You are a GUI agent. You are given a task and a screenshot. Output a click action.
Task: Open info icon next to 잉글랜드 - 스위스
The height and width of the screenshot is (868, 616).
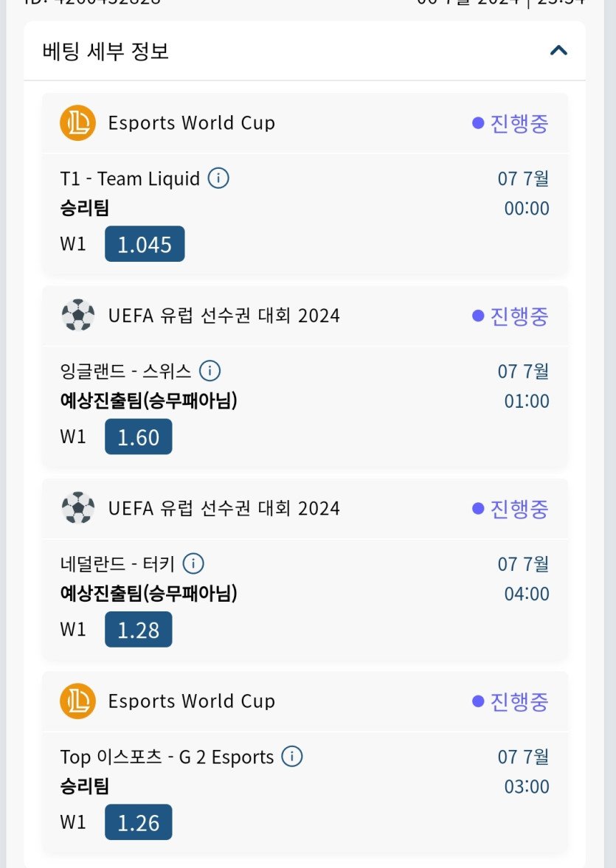210,371
